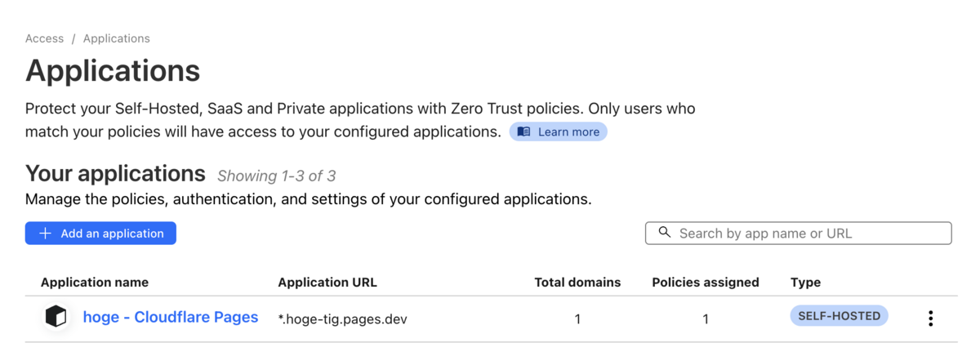Click the Type column header

(805, 283)
